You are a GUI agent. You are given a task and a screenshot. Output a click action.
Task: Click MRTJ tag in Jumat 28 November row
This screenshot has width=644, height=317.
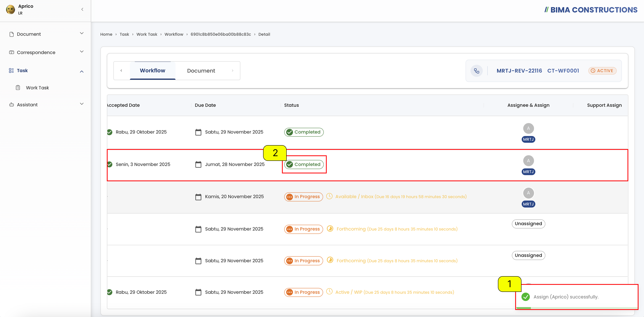(x=528, y=172)
